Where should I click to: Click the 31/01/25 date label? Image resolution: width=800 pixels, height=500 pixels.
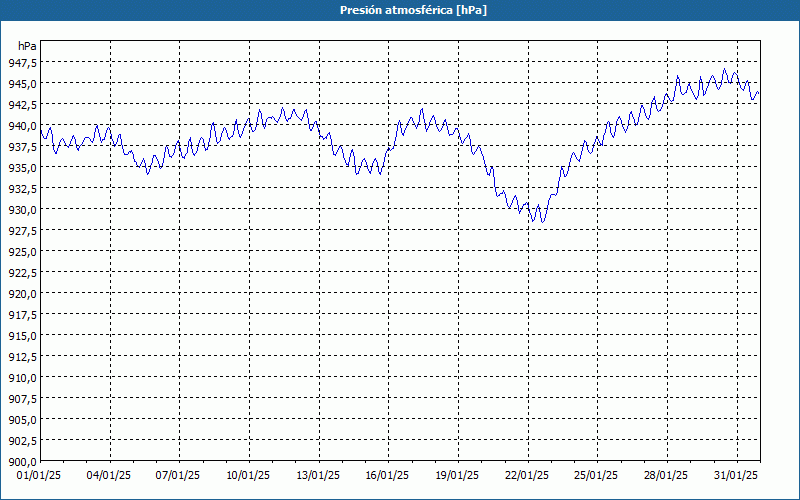736,476
